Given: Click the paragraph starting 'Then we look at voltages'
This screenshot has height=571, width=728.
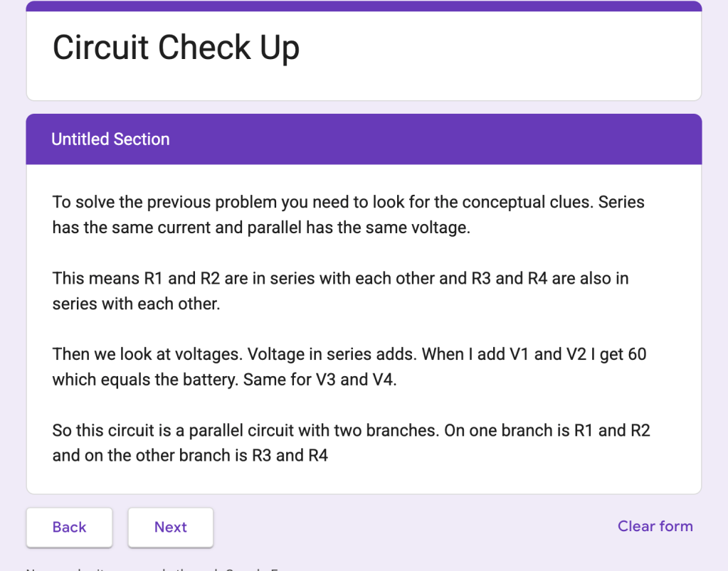Looking at the screenshot, I should (x=349, y=367).
